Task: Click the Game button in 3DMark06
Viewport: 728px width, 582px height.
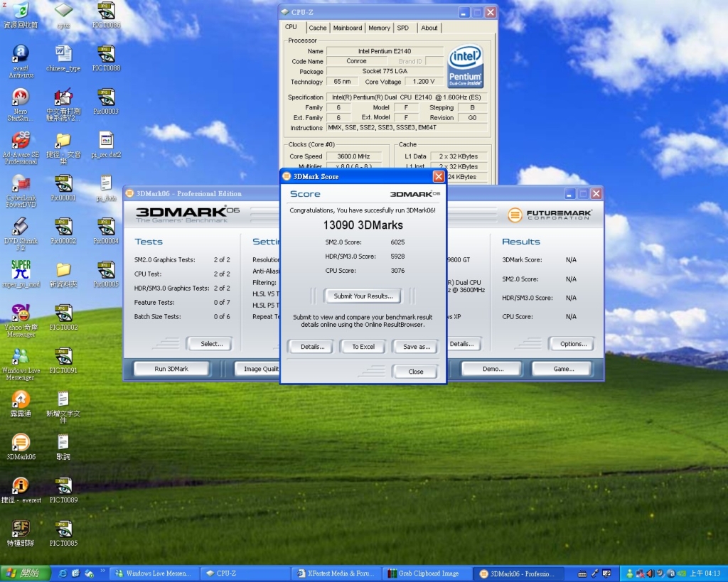Action: [563, 369]
